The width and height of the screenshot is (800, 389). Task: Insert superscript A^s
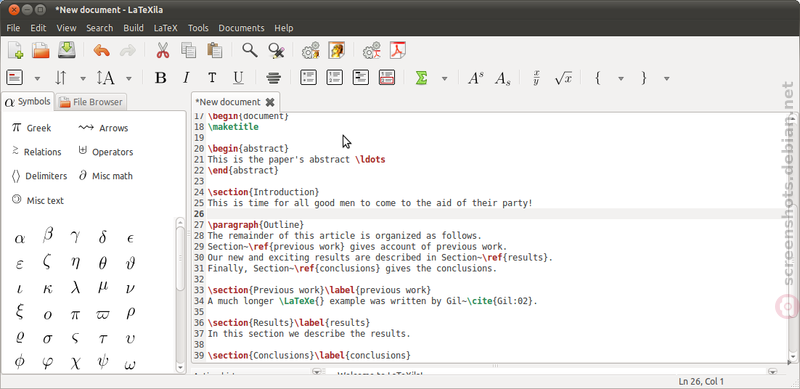(x=476, y=78)
